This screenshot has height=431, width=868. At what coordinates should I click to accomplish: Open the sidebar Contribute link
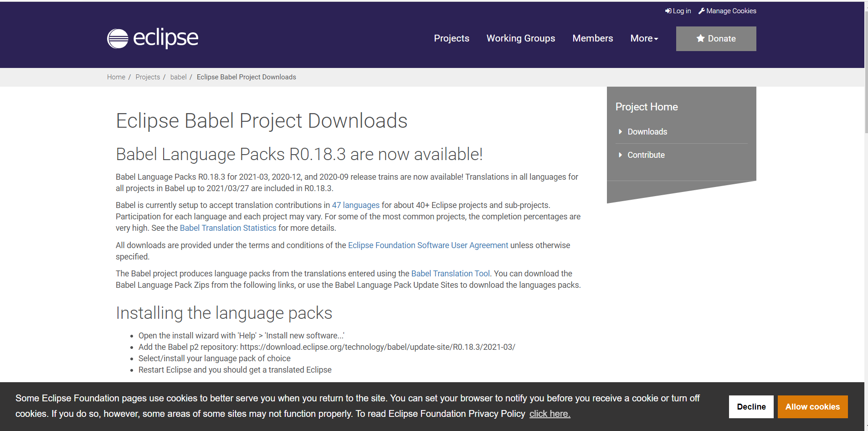pos(646,155)
